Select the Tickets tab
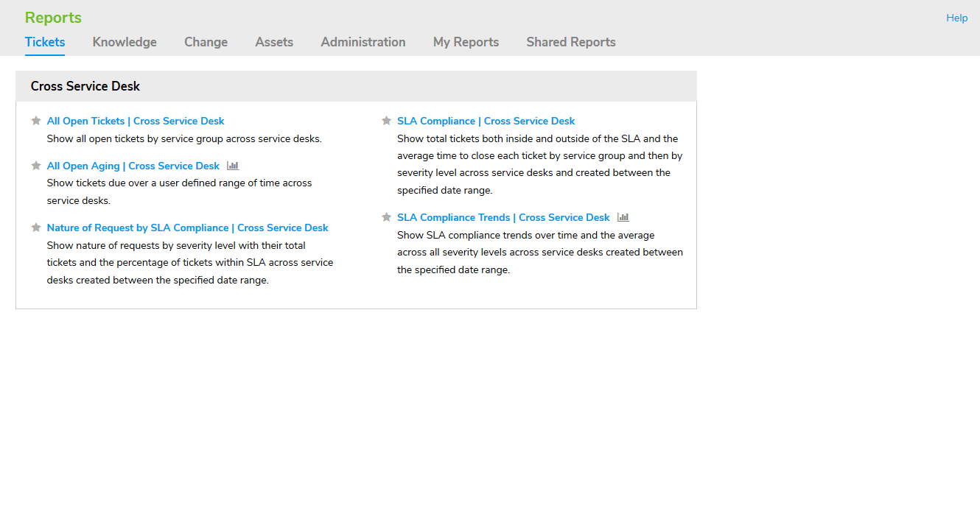The width and height of the screenshot is (980, 511). pyautogui.click(x=45, y=42)
